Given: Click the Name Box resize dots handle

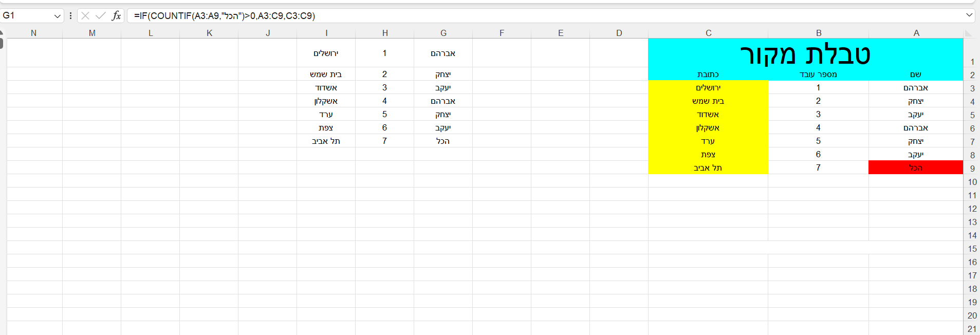Looking at the screenshot, I should (70, 16).
